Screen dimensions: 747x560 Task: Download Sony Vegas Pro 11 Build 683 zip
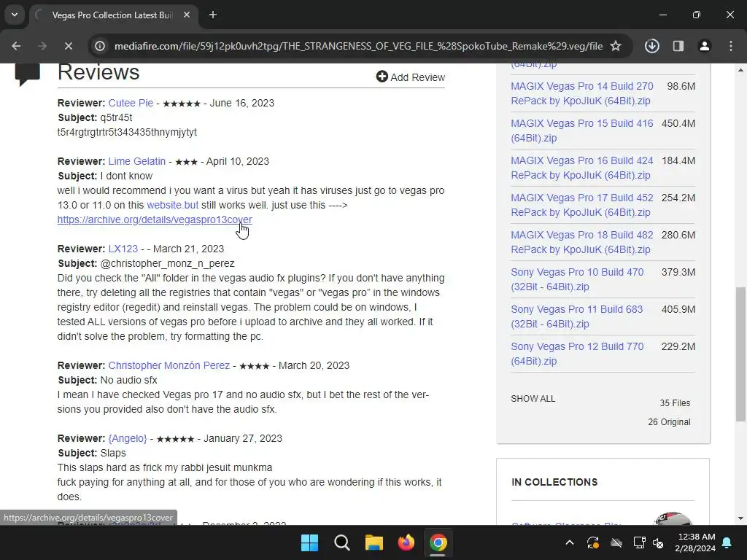[576, 316]
